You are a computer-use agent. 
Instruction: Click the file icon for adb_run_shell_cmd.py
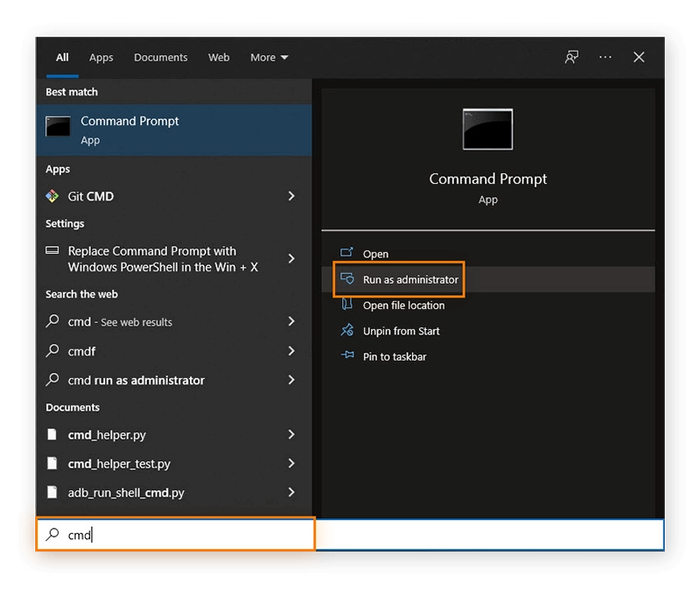coord(52,492)
